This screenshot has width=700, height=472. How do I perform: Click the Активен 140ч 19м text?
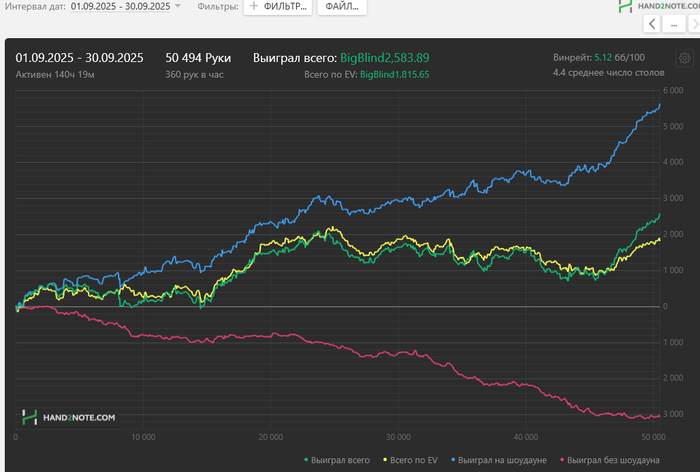[x=55, y=75]
